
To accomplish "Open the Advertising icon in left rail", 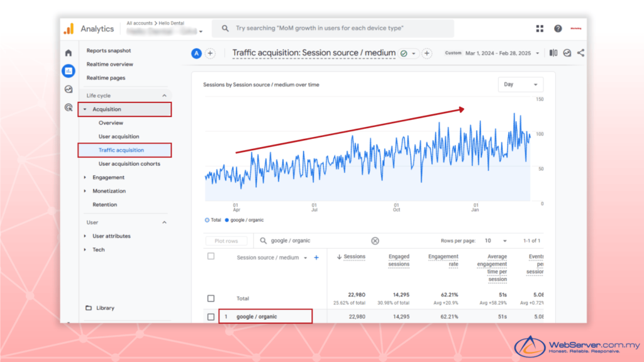I will coord(69,107).
